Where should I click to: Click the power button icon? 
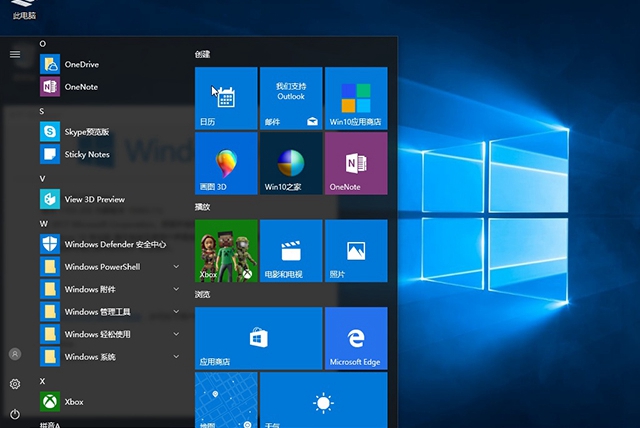[x=15, y=414]
